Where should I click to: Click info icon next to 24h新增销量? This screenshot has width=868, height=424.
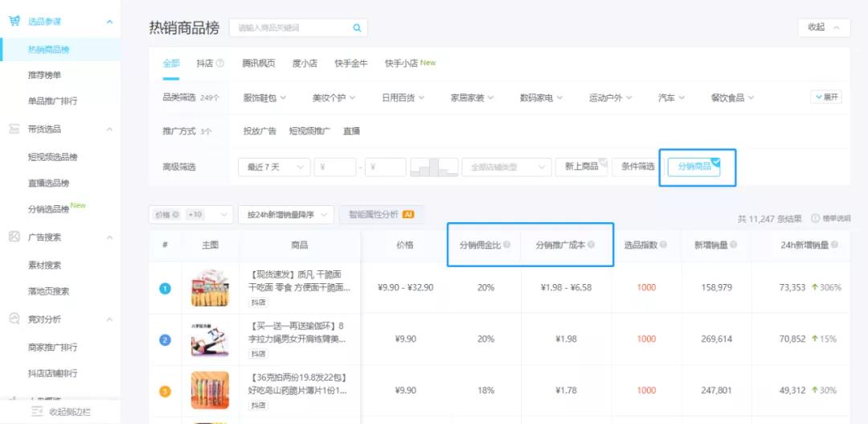click(834, 245)
